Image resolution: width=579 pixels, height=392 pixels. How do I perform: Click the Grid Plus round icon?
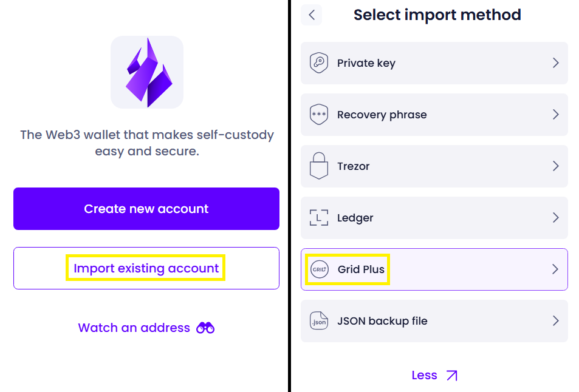point(319,269)
